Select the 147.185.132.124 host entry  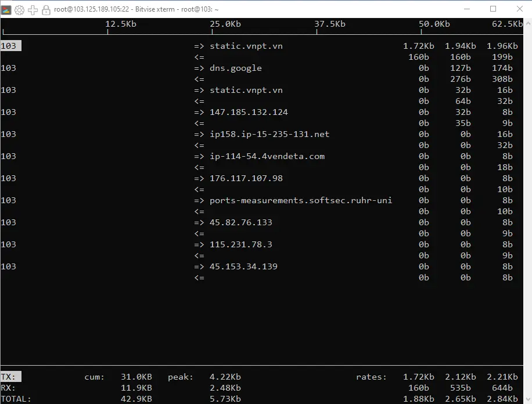[249, 112]
